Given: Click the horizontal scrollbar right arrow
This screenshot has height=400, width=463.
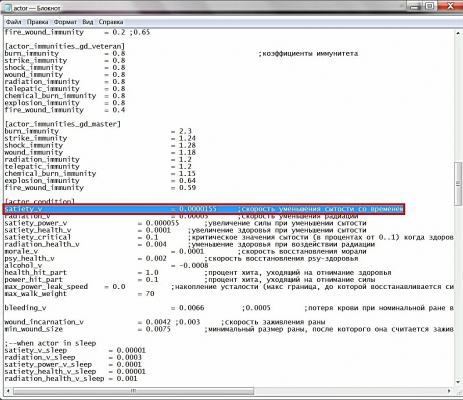Looking at the screenshot, I should 449,391.
